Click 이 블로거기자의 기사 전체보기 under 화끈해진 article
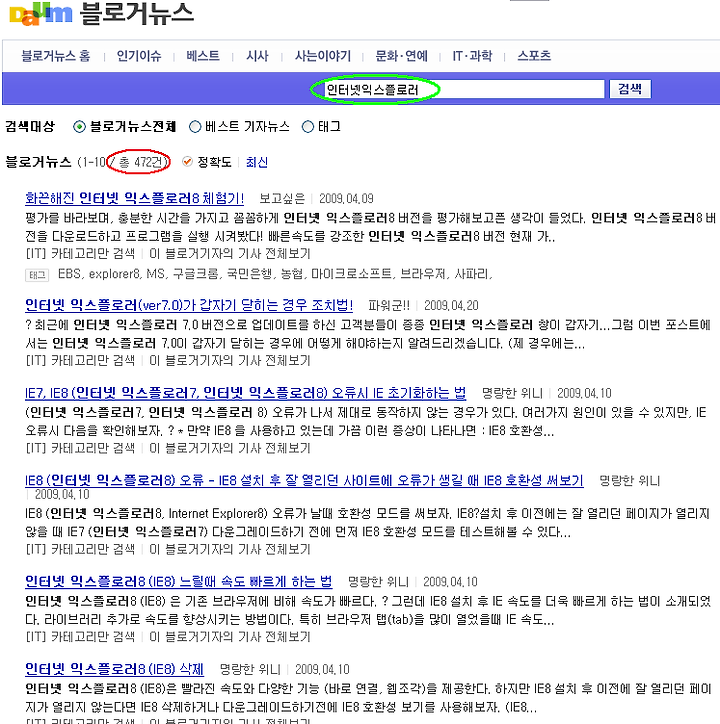Image resolution: width=720 pixels, height=724 pixels. [x=230, y=253]
